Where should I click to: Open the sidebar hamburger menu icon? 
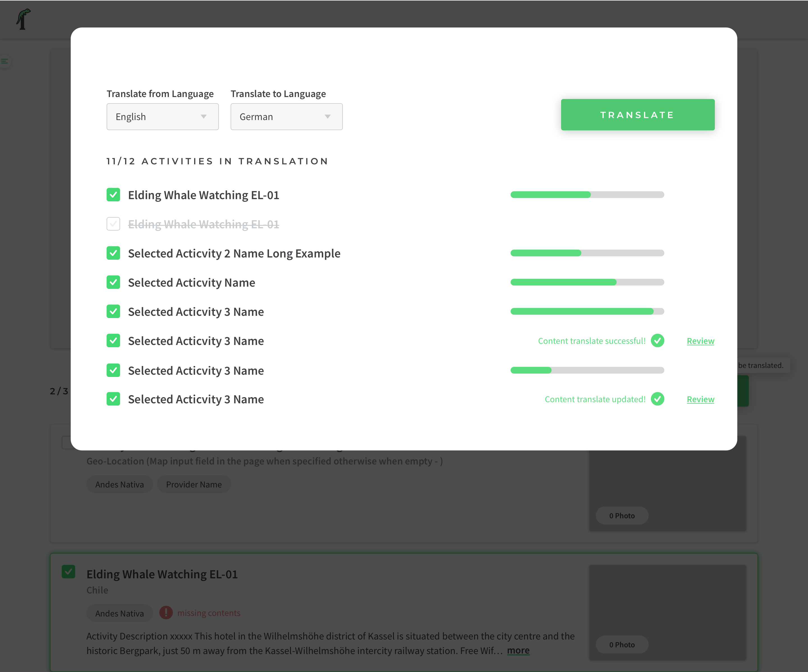click(4, 61)
